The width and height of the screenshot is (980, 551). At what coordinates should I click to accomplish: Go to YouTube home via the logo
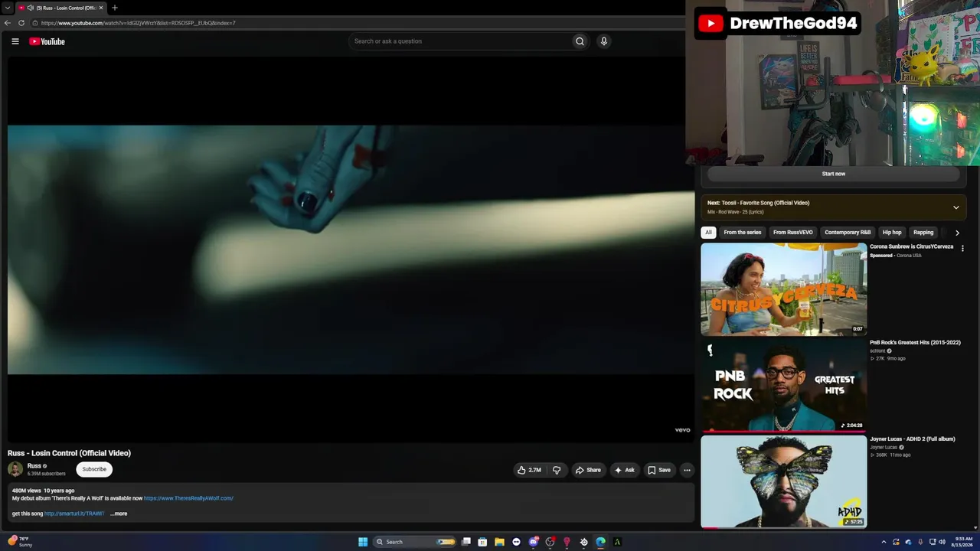tap(47, 41)
